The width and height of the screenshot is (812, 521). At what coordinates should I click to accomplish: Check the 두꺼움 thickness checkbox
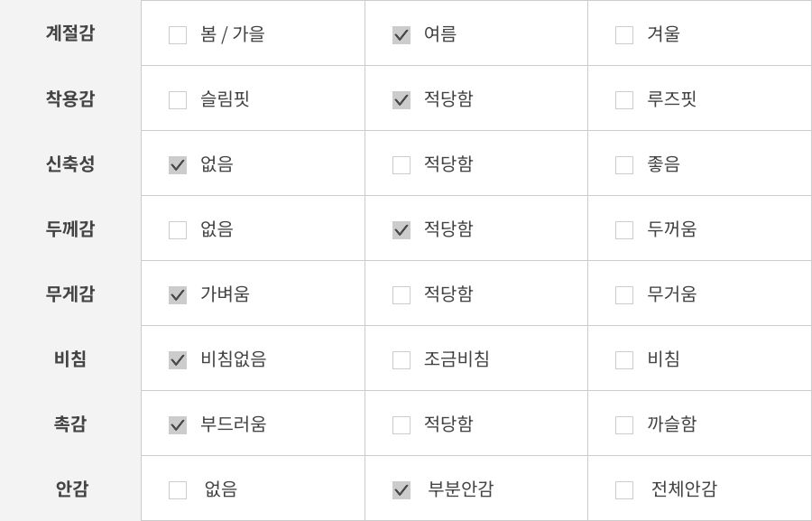coord(624,230)
